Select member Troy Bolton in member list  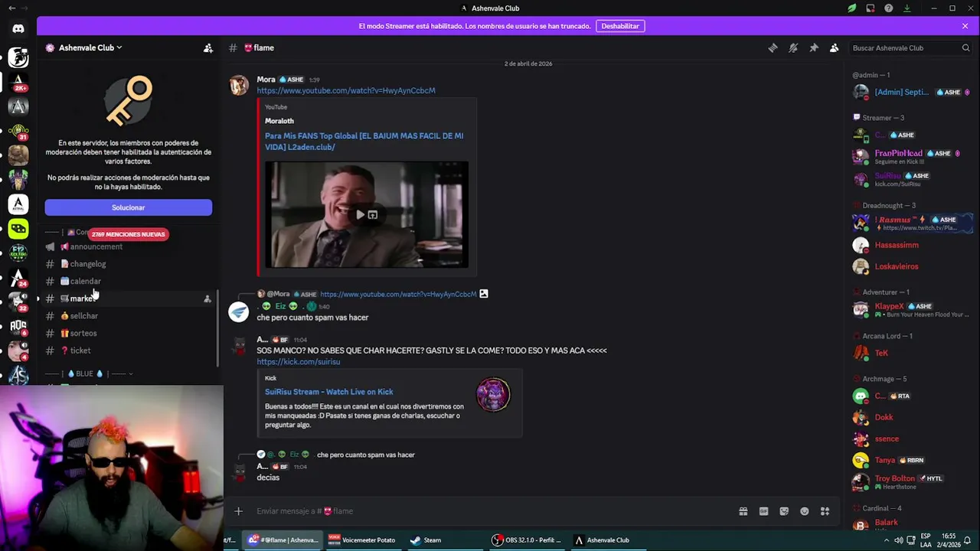point(911,481)
